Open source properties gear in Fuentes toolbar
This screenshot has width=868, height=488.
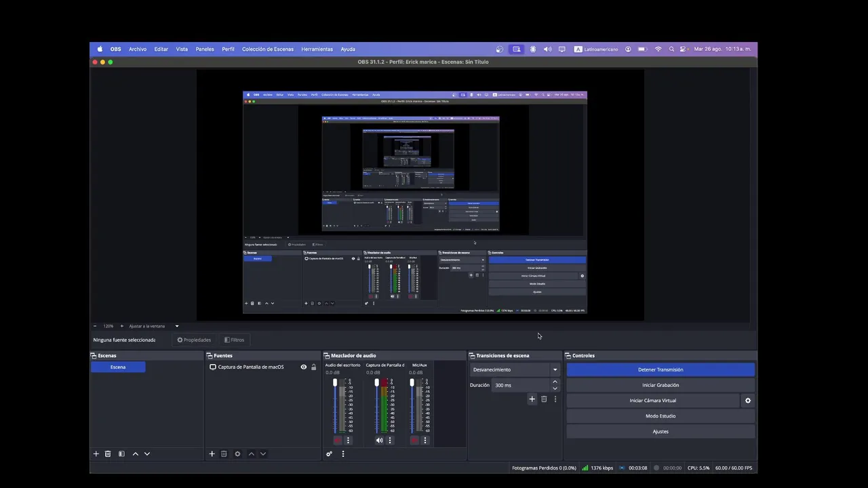tap(237, 454)
